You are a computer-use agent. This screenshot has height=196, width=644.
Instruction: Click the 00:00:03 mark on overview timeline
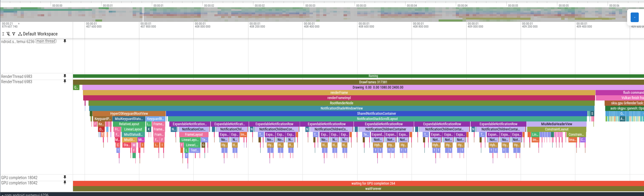(x=310, y=6)
